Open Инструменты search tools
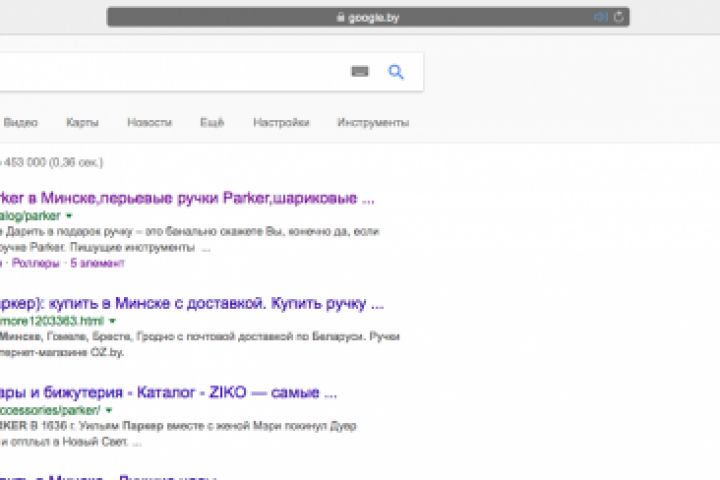The height and width of the screenshot is (480, 720). 373,123
